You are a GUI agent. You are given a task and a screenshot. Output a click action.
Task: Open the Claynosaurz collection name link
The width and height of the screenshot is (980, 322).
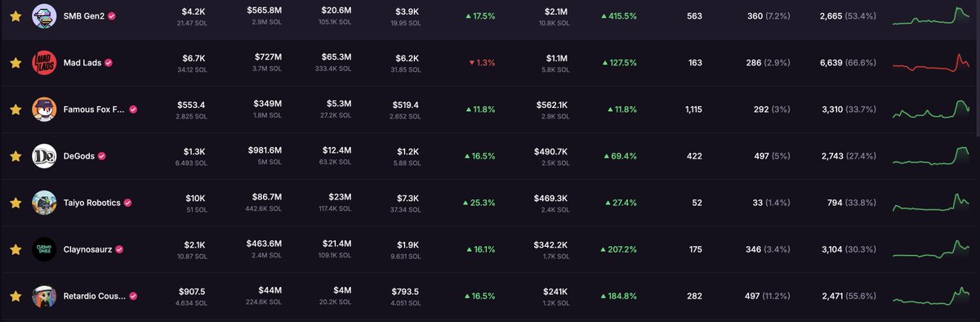89,248
